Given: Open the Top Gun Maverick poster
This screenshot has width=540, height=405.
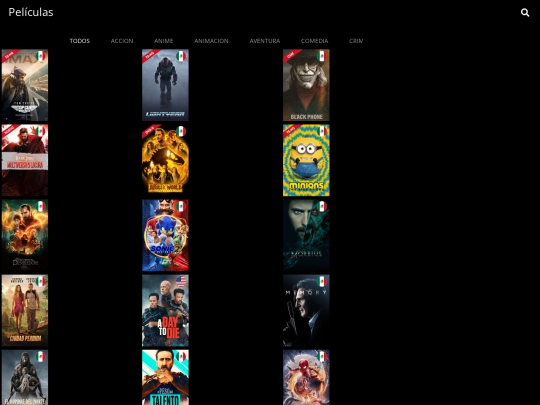Looking at the screenshot, I should tap(25, 85).
